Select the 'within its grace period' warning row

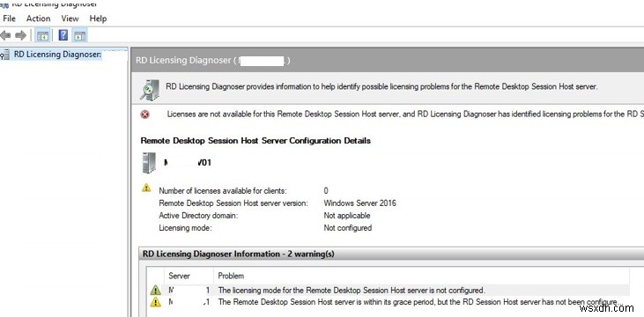389,302
